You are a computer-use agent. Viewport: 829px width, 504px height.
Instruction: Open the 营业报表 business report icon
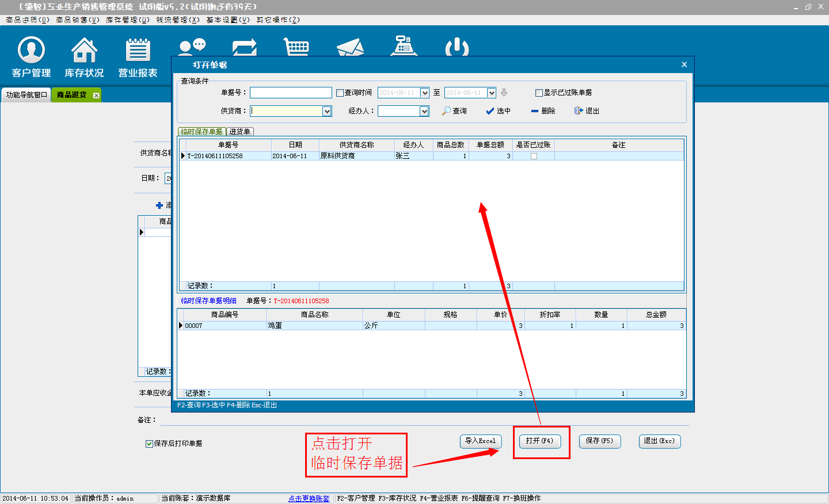[x=138, y=51]
